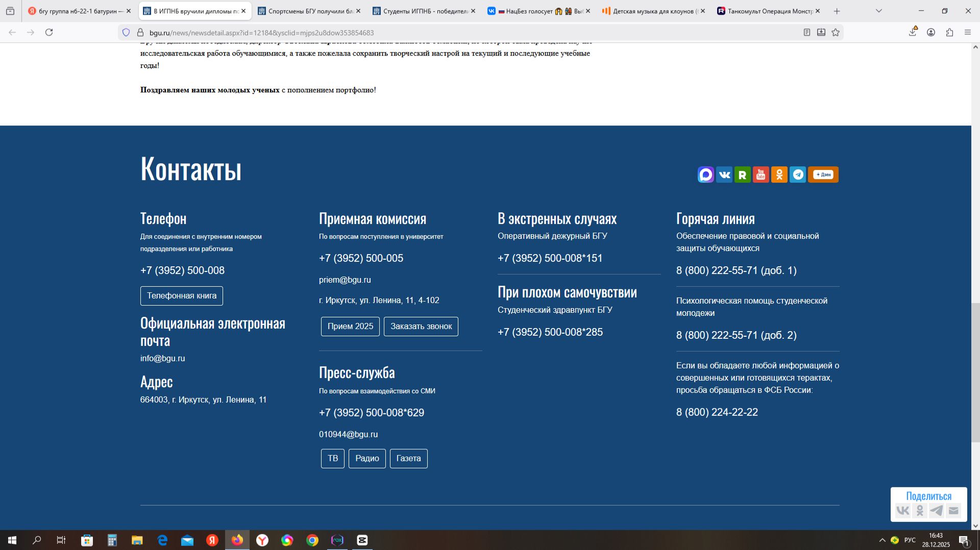Image resolution: width=980 pixels, height=550 pixels.
Task: Click press phone +7 (3952) 500-008*629
Action: tap(372, 413)
